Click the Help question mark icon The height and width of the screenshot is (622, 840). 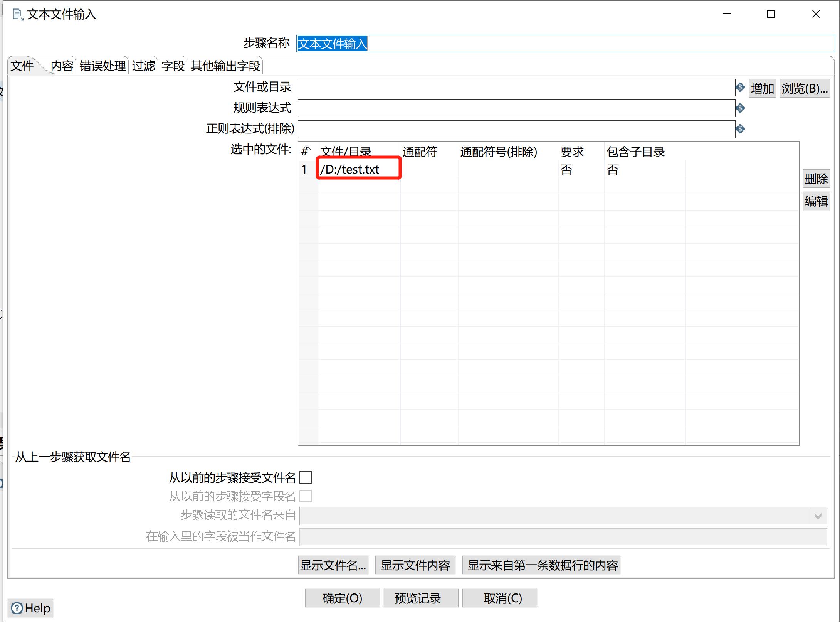pyautogui.click(x=17, y=608)
